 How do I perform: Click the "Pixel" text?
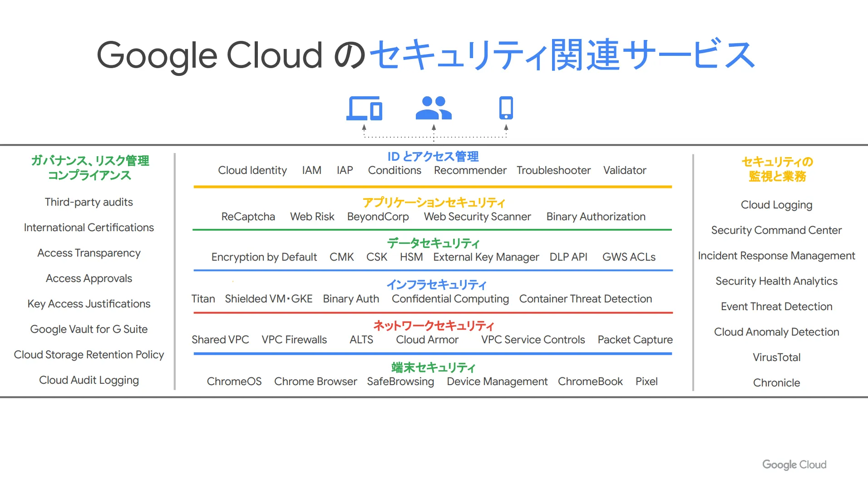coord(646,381)
